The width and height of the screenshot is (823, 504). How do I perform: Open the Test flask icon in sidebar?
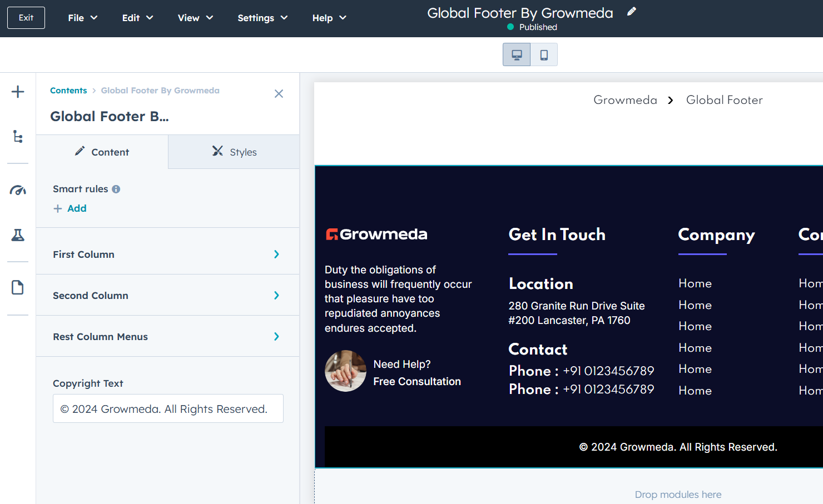pos(18,235)
